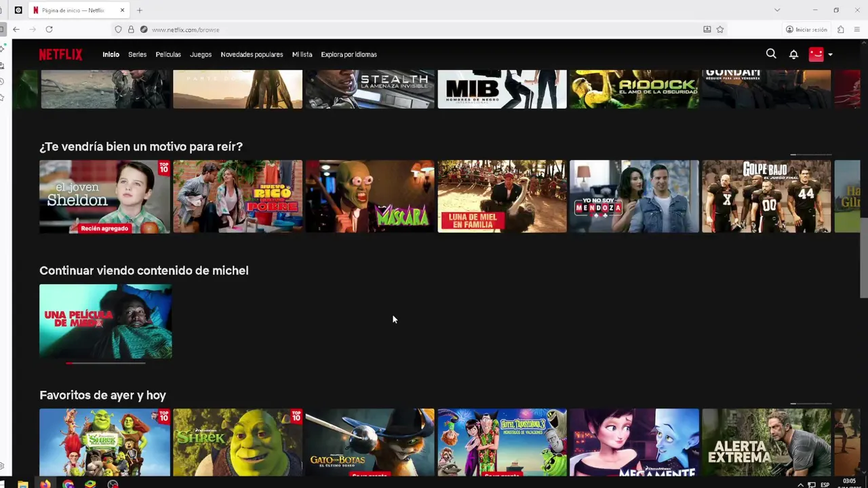The height and width of the screenshot is (488, 868).
Task: Open Nuevo Rico Nuevo Pobre thumbnail
Action: point(237,197)
